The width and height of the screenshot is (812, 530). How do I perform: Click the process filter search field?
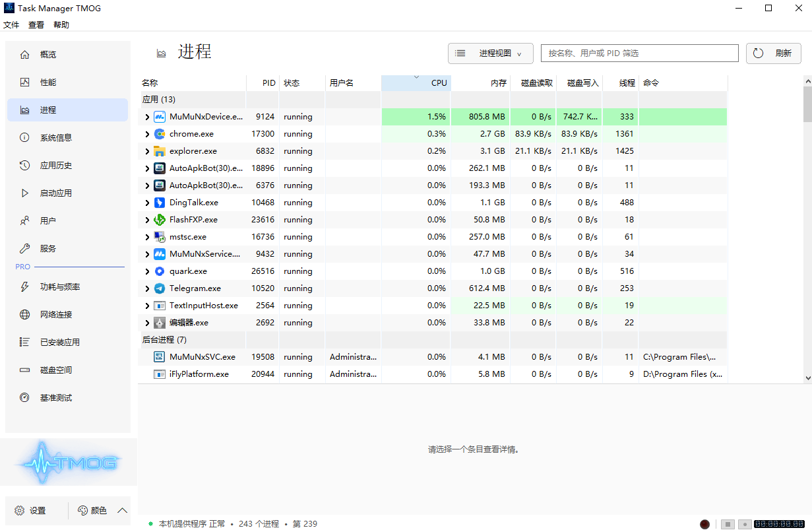[640, 53]
